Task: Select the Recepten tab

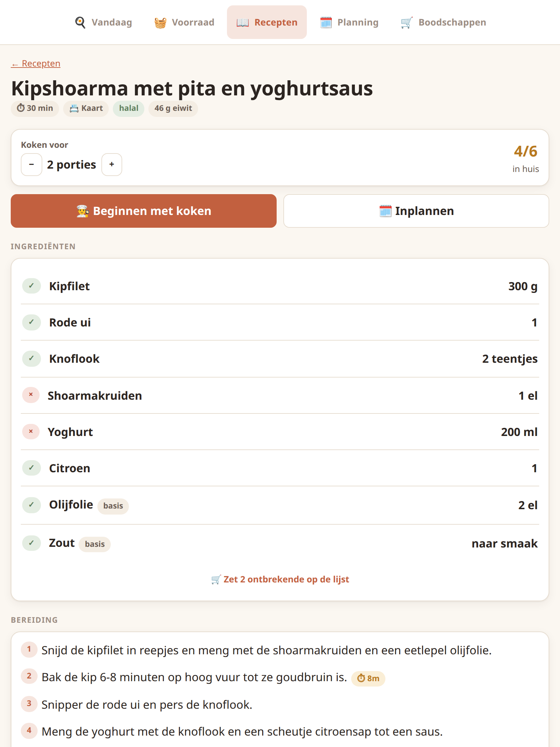Action: click(x=267, y=22)
